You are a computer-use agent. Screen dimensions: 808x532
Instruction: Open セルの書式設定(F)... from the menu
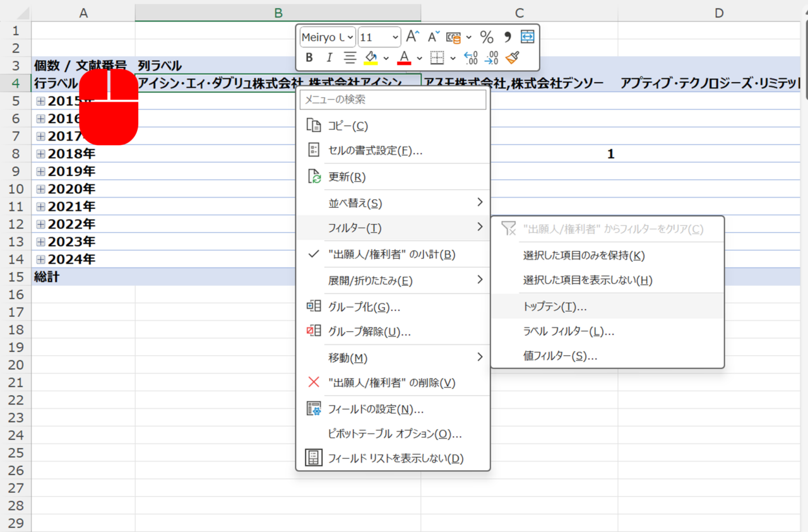pos(393,150)
